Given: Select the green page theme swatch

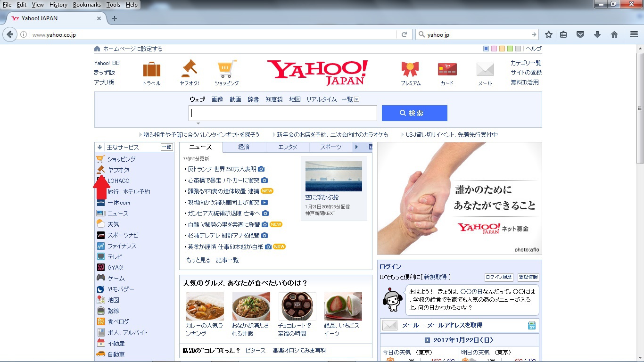Looking at the screenshot, I should point(510,49).
